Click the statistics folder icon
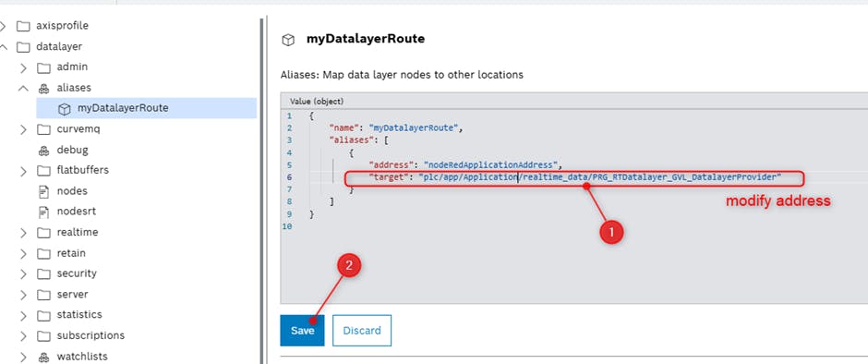 43,316
